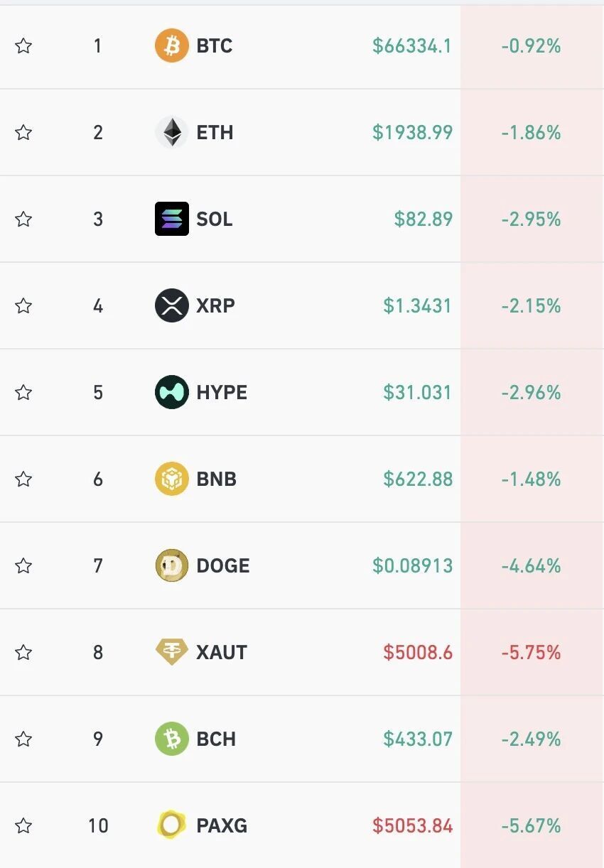604x868 pixels.
Task: Open the SOL ticker name
Action: pyautogui.click(x=215, y=219)
